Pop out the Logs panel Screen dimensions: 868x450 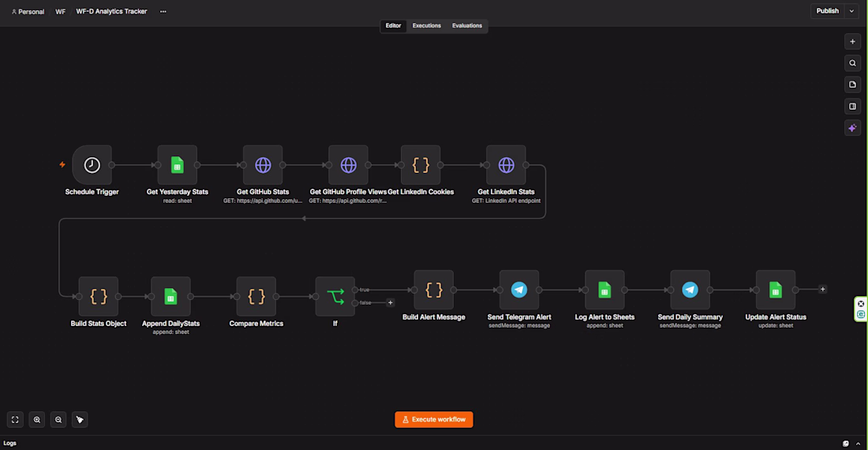click(x=846, y=444)
